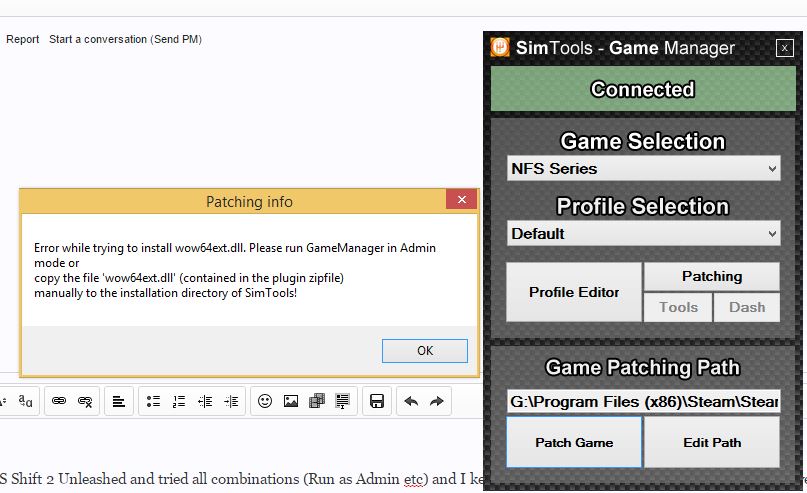
Task: Click the Patch Game button
Action: click(x=574, y=443)
